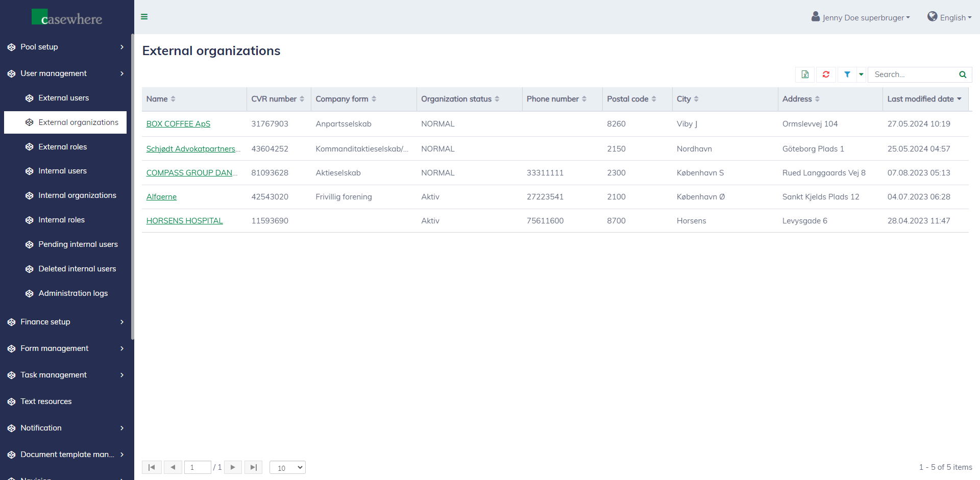Open the filter options dropdown arrow
Viewport: 980px width, 480px height.
(x=861, y=74)
